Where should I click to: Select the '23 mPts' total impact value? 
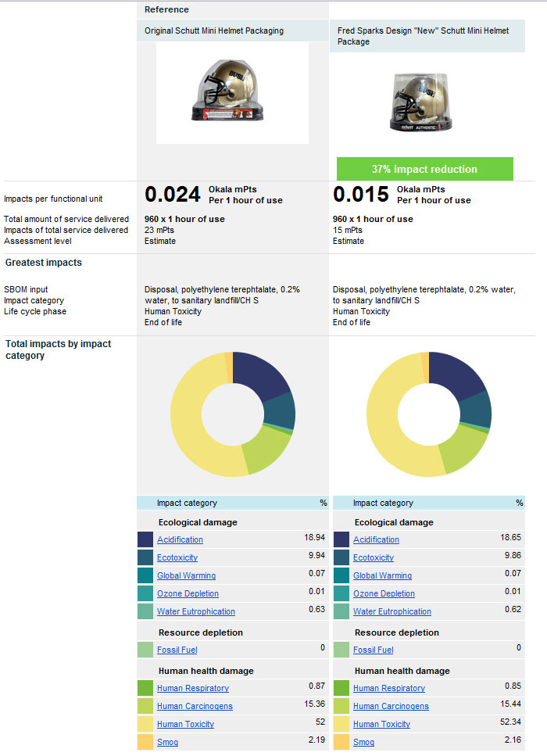[x=159, y=230]
